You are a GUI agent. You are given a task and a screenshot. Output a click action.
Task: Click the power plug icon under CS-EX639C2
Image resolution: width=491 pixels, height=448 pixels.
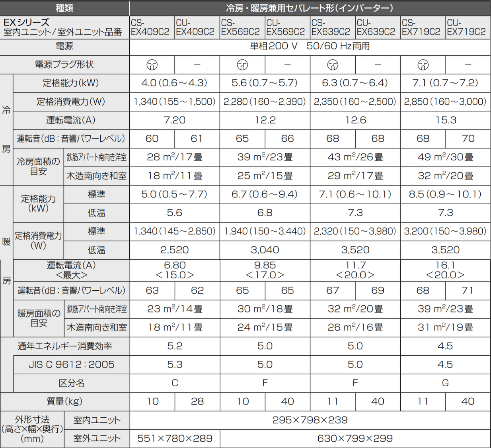(x=333, y=65)
